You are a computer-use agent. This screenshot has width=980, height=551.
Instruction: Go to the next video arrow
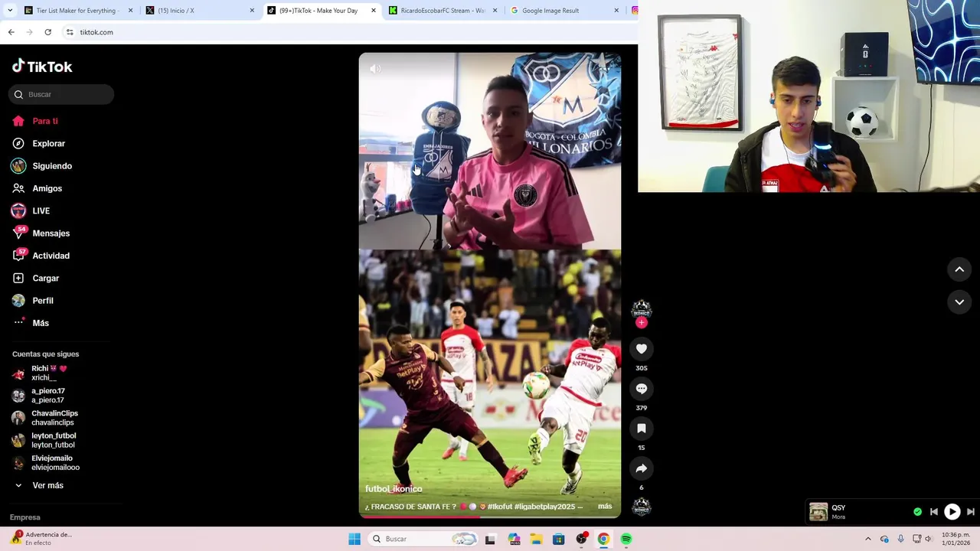[x=959, y=302]
